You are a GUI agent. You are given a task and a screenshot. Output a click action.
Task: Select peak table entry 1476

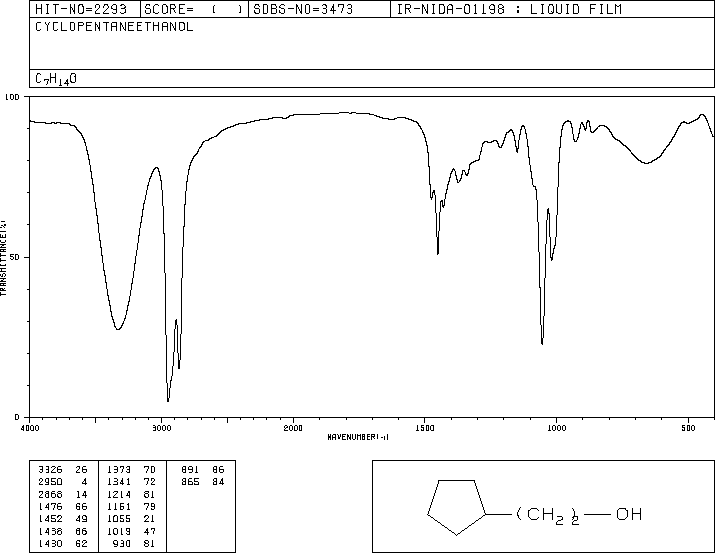pos(63,506)
